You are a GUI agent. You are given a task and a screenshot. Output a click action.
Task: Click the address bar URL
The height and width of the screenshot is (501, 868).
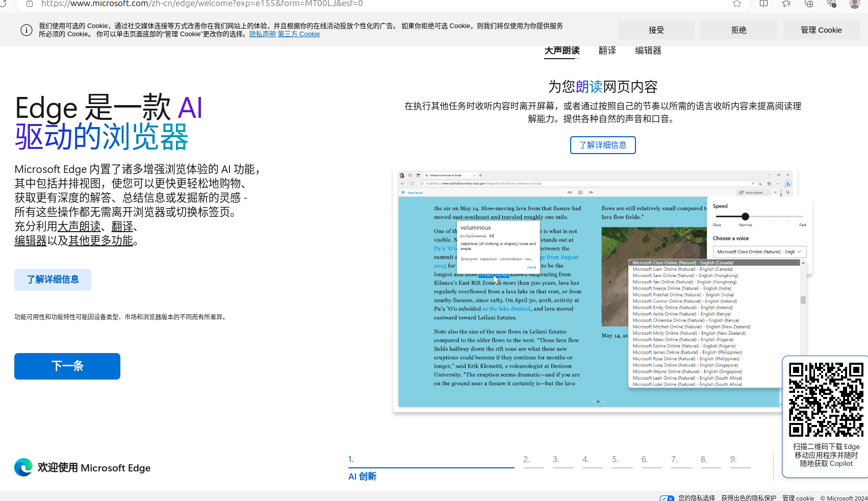click(x=202, y=4)
